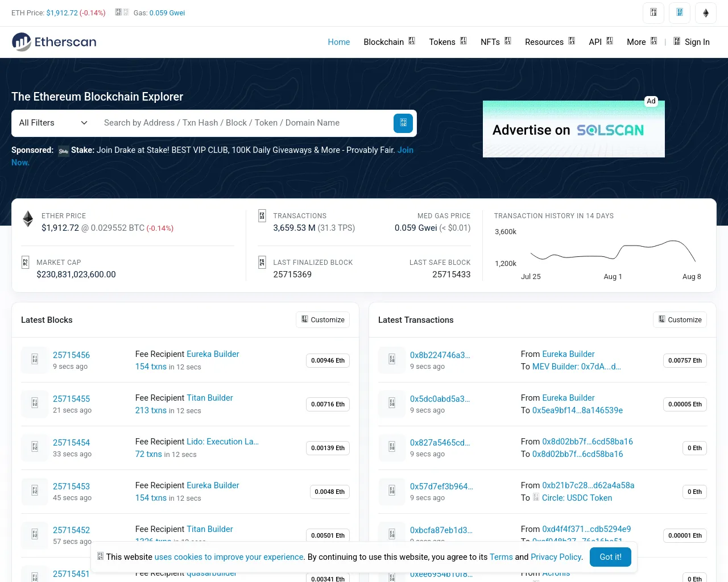Click the 0.00946 Eth reward badge
Viewport: 728px width, 582px height.
coord(328,360)
